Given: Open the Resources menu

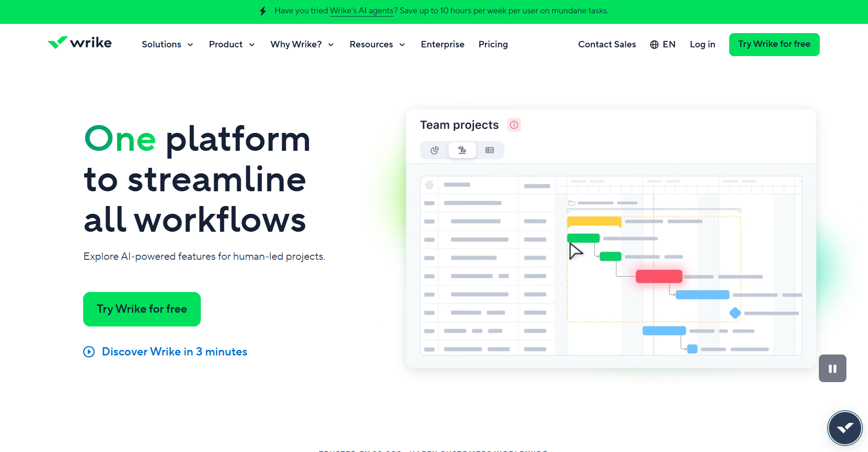Looking at the screenshot, I should click(x=378, y=45).
